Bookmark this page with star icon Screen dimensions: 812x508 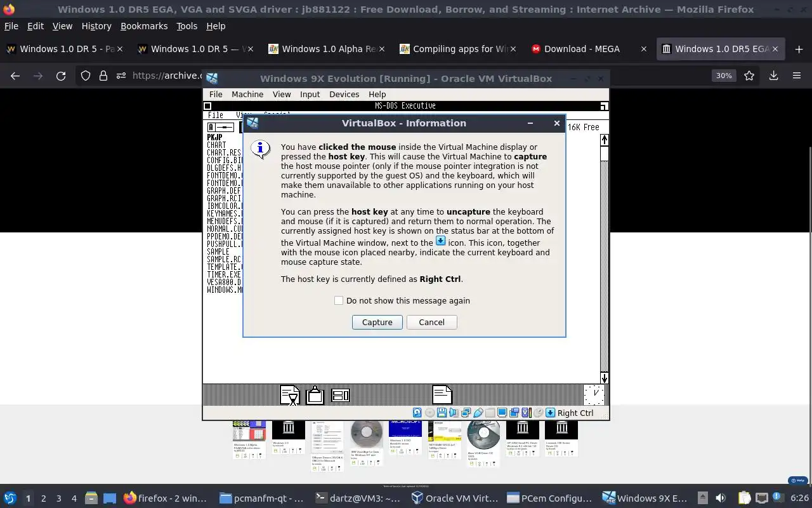(x=749, y=76)
